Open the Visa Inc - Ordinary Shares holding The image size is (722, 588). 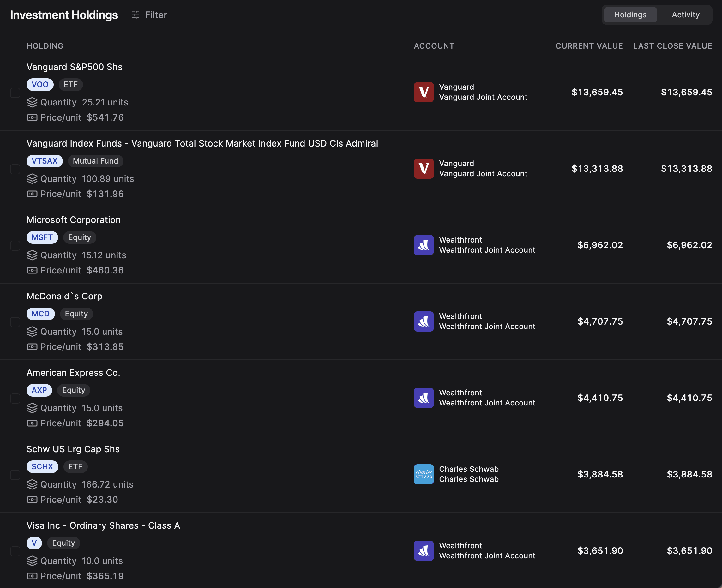click(x=103, y=526)
